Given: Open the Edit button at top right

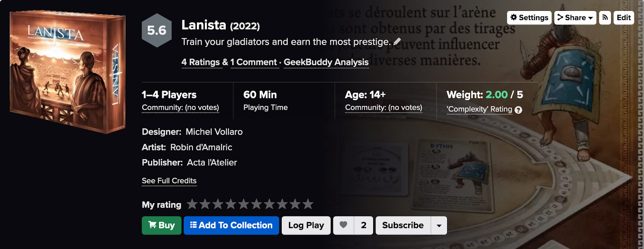Looking at the screenshot, I should (623, 18).
